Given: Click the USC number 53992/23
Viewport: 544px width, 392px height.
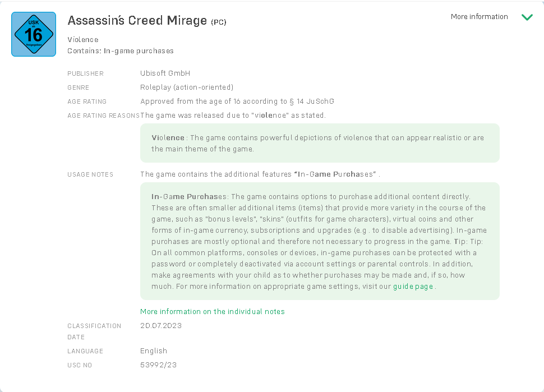Looking at the screenshot, I should pos(158,365).
